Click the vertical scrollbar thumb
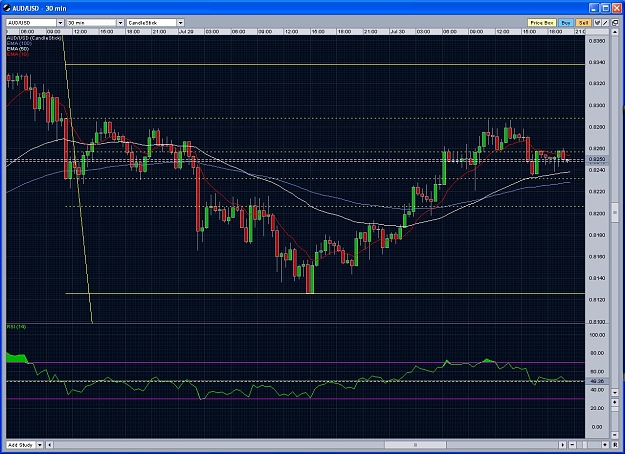The width and height of the screenshot is (625, 454). (x=615, y=212)
